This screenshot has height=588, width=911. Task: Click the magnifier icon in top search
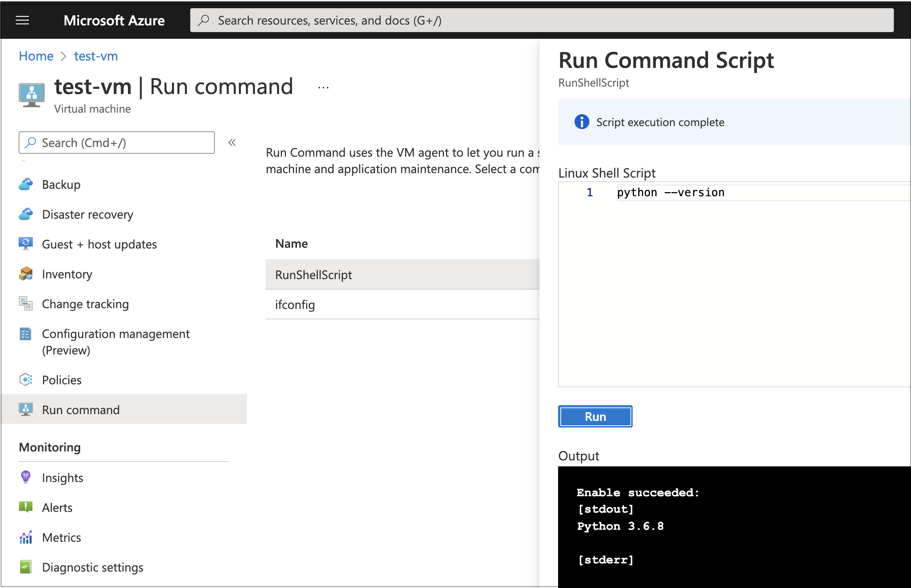(x=204, y=20)
